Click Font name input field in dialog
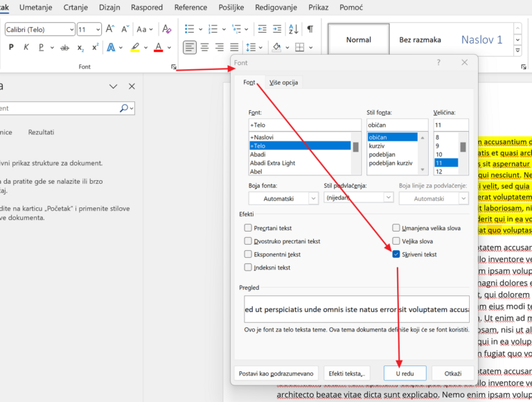The image size is (532, 402). (305, 125)
